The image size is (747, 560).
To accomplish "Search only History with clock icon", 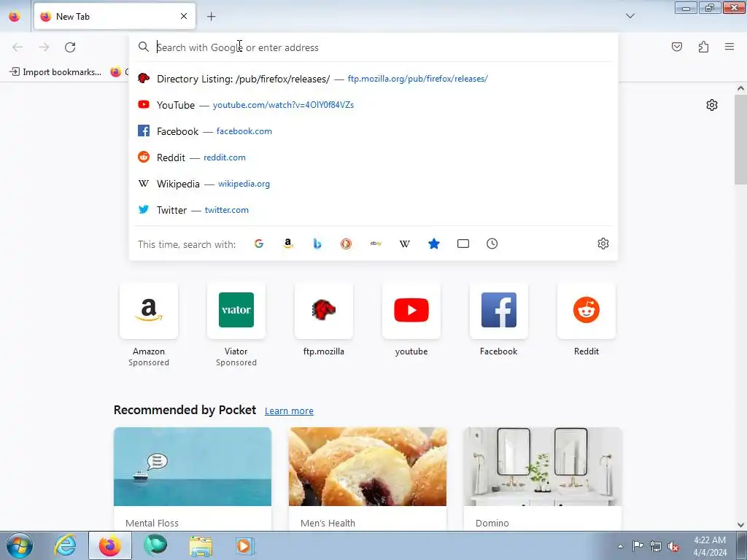I will pyautogui.click(x=492, y=244).
